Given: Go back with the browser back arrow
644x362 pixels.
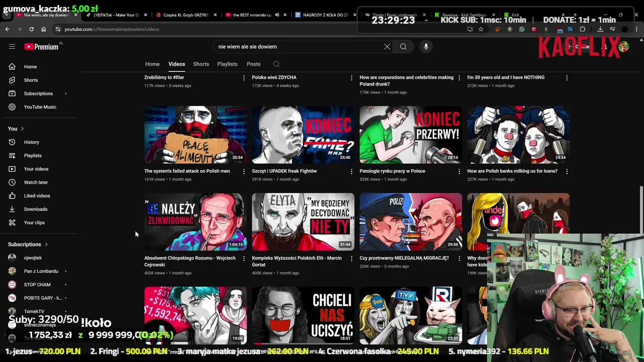Looking at the screenshot, I should 7,29.
